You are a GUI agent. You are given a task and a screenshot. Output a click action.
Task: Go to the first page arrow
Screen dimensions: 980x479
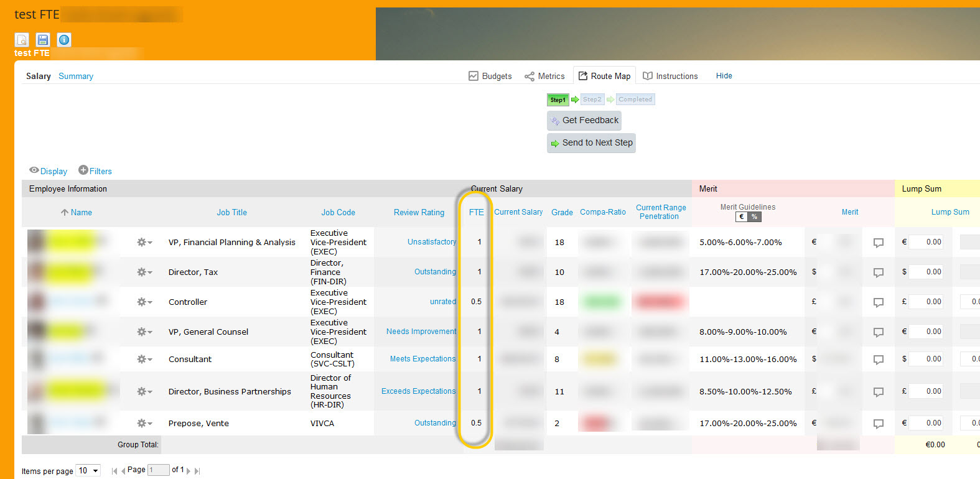[x=114, y=471]
